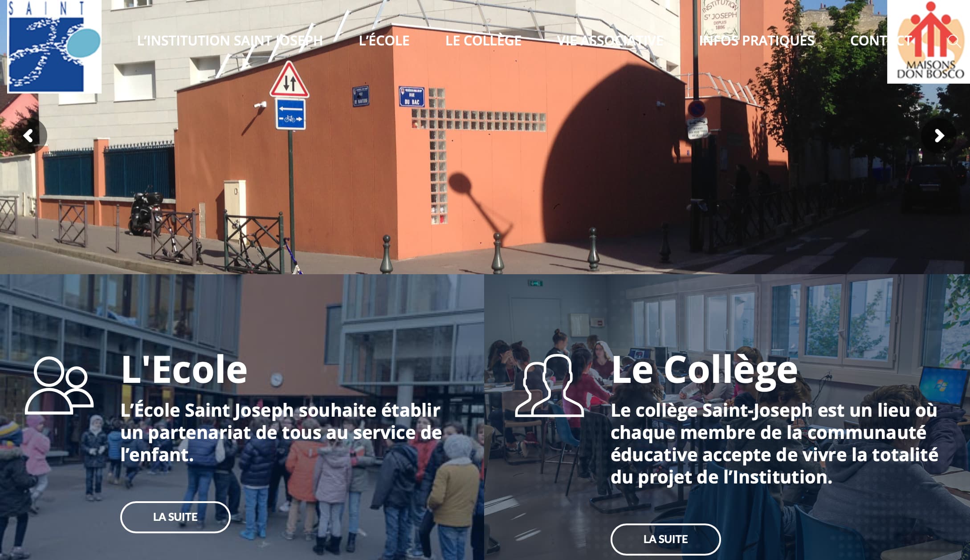Click the search magnifier icon
The image size is (970, 560).
tap(954, 41)
